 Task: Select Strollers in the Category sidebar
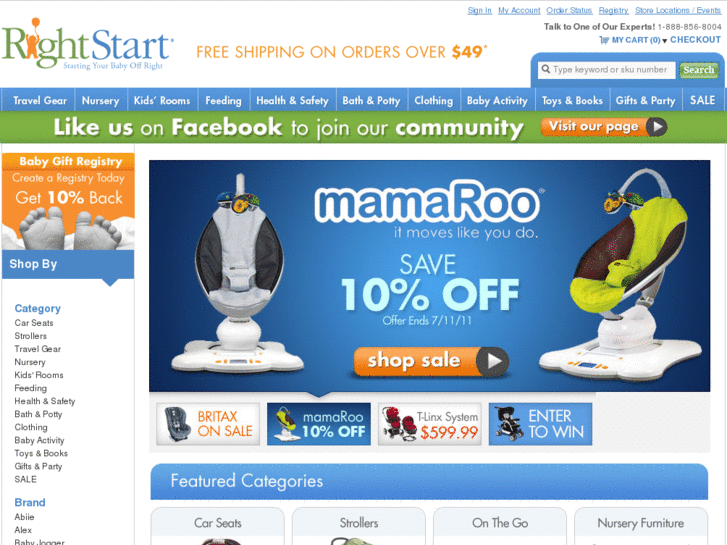tap(31, 336)
